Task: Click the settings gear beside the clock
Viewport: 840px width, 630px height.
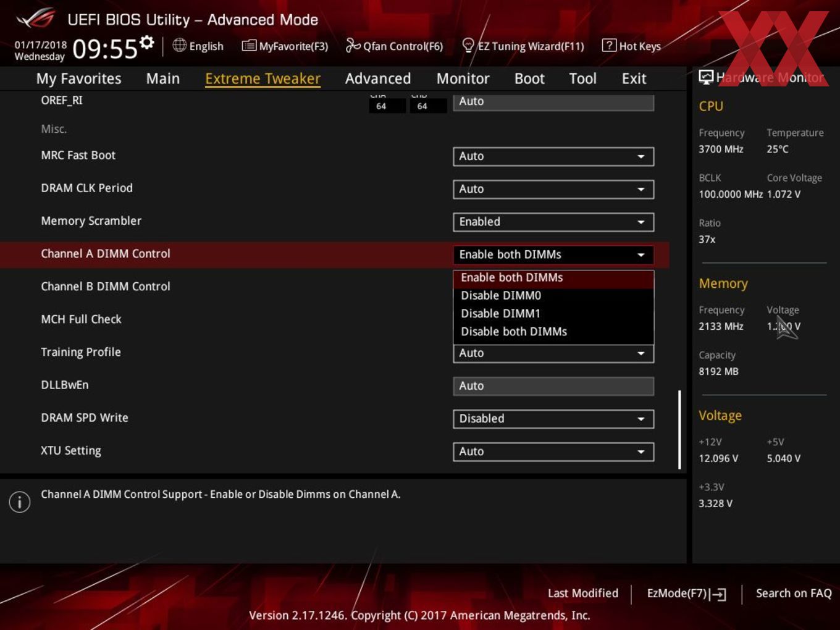Action: tap(146, 43)
